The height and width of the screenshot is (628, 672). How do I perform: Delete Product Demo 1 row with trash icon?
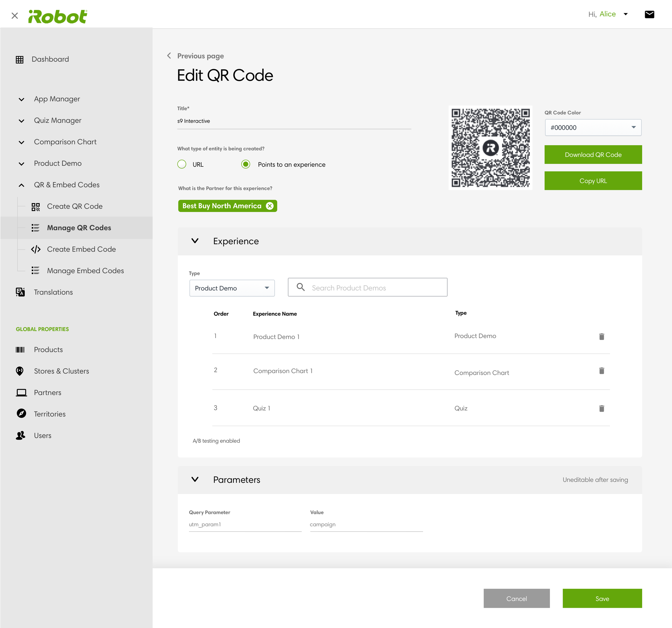pos(601,336)
